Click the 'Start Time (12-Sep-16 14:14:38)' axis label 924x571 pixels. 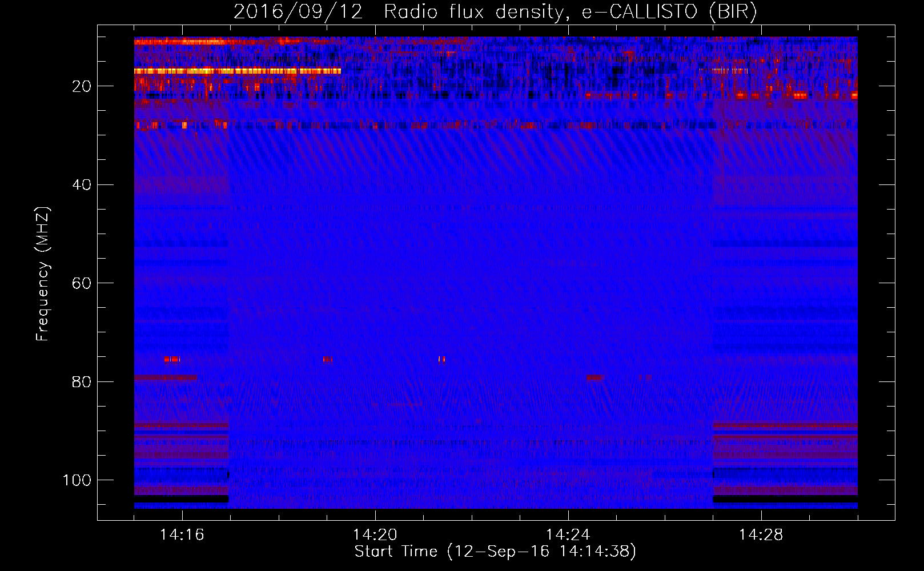(x=495, y=552)
